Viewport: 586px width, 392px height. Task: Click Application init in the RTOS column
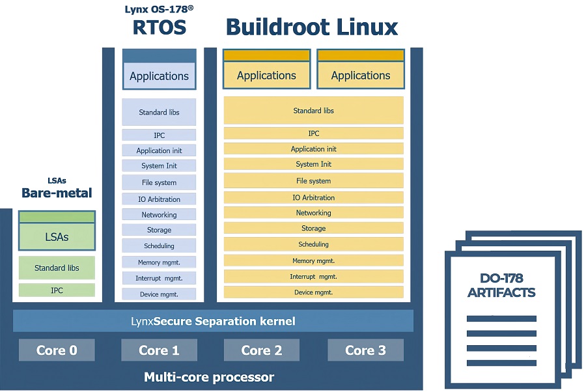click(x=159, y=150)
